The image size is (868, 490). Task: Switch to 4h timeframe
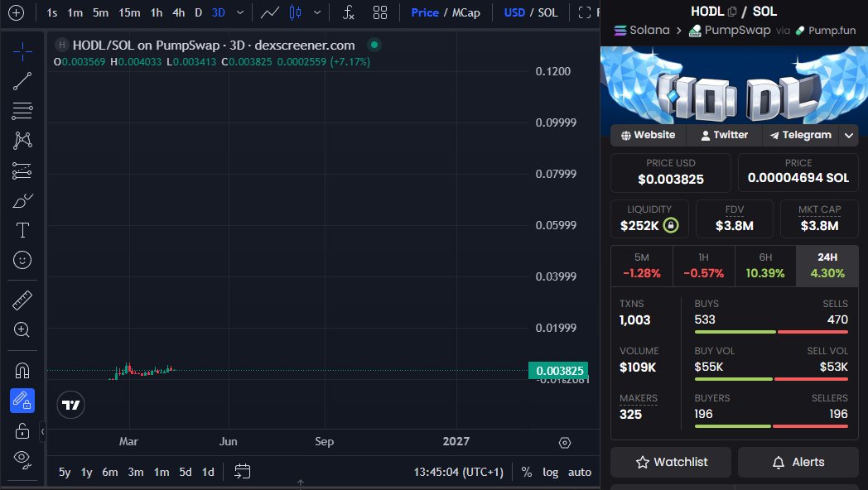[x=178, y=12]
